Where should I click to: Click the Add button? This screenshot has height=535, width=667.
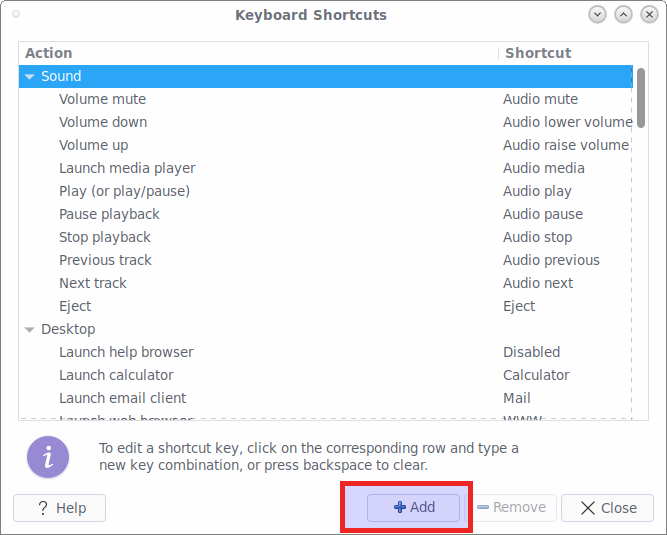coord(413,507)
